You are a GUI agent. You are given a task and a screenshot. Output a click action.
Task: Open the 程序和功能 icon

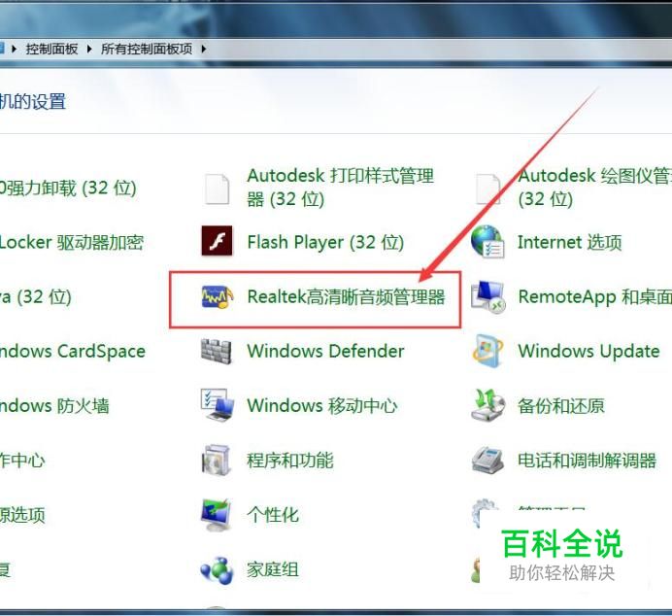point(217,461)
